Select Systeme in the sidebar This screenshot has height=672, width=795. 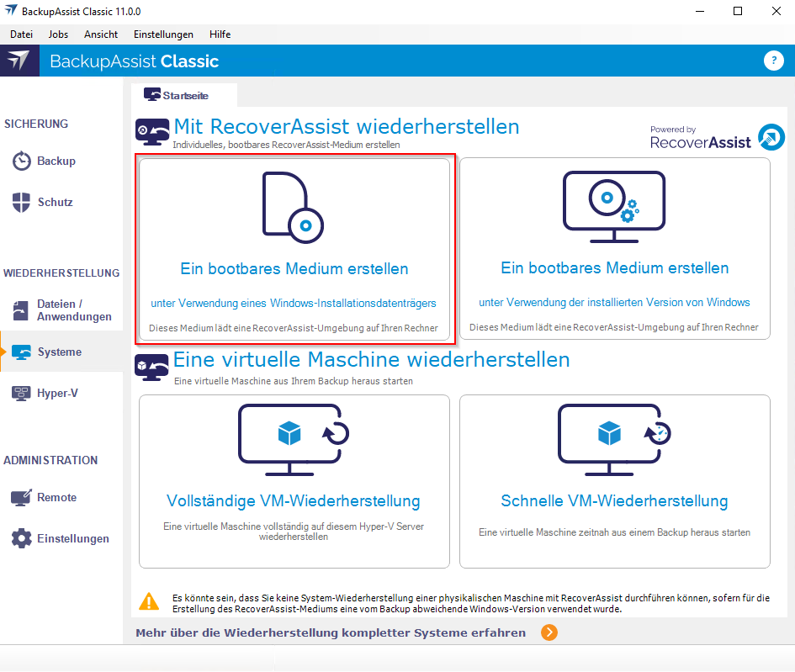pos(59,352)
